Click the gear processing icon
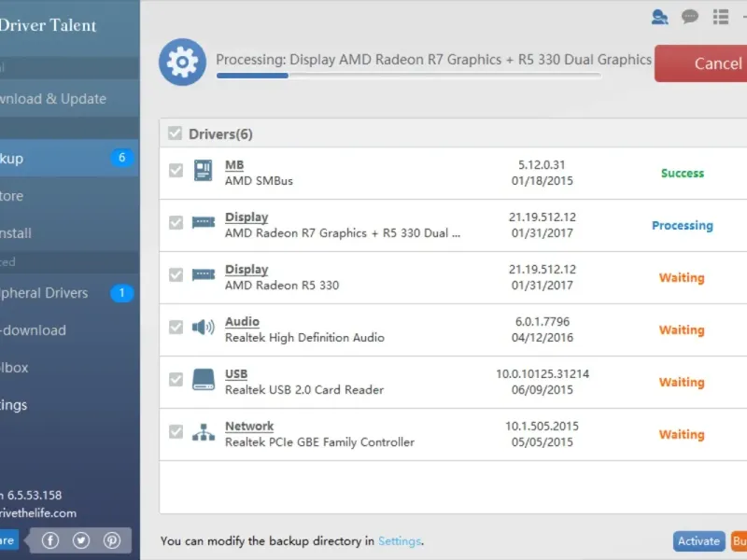The height and width of the screenshot is (560, 747). click(182, 63)
